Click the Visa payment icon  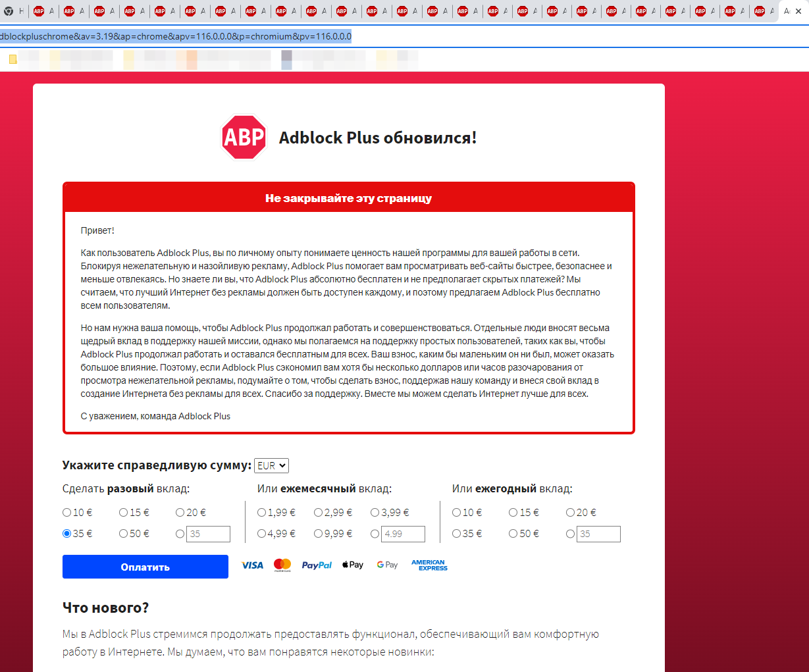point(252,565)
